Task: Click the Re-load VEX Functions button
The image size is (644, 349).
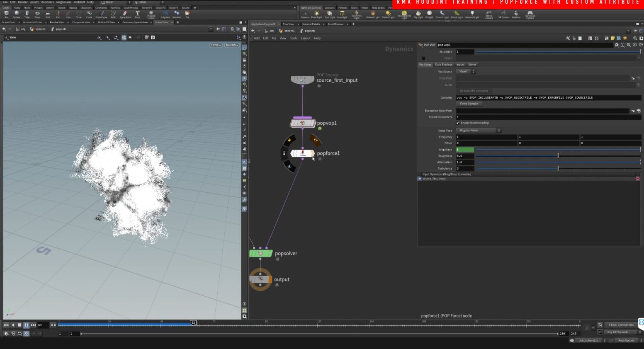Action: point(474,91)
